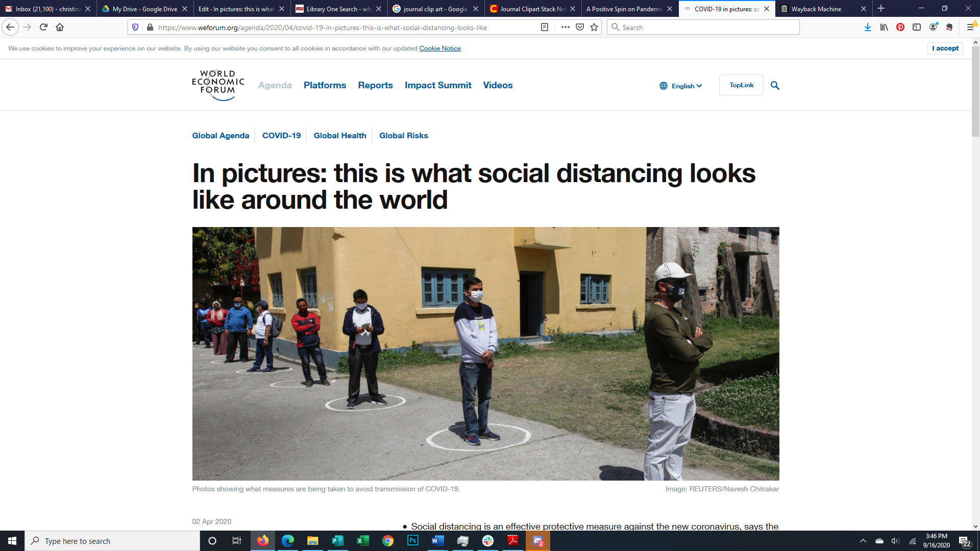Toggle the sidebar view icon
Image resolution: width=980 pixels, height=551 pixels.
[x=917, y=27]
